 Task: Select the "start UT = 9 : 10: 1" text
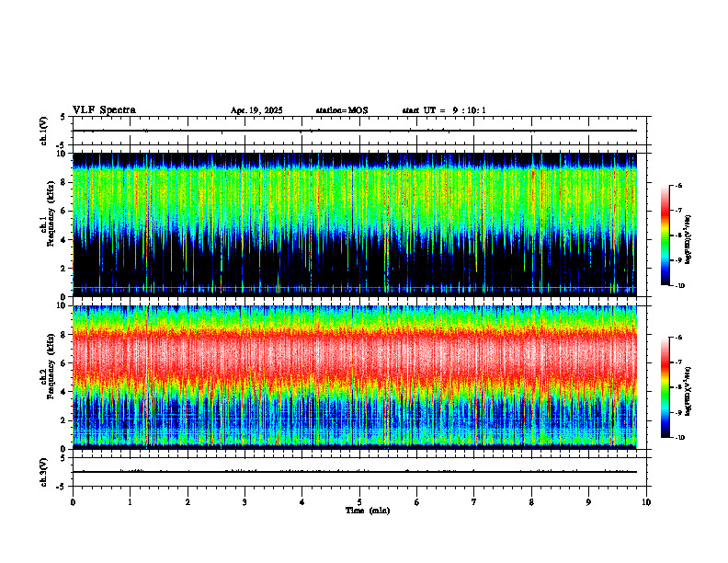pos(444,110)
